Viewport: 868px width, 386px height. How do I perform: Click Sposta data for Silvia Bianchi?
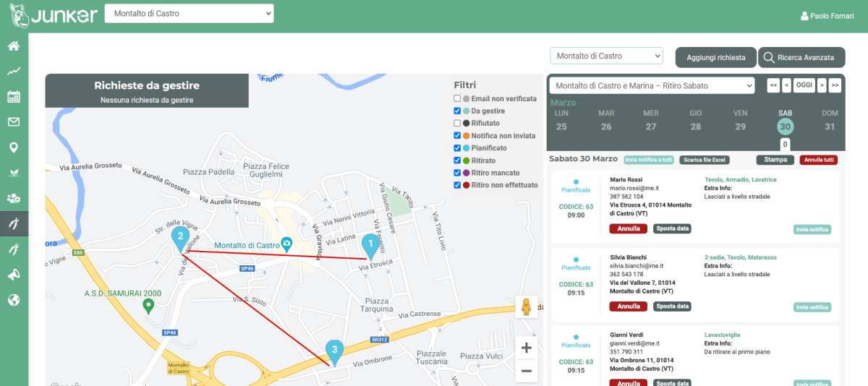coord(673,306)
